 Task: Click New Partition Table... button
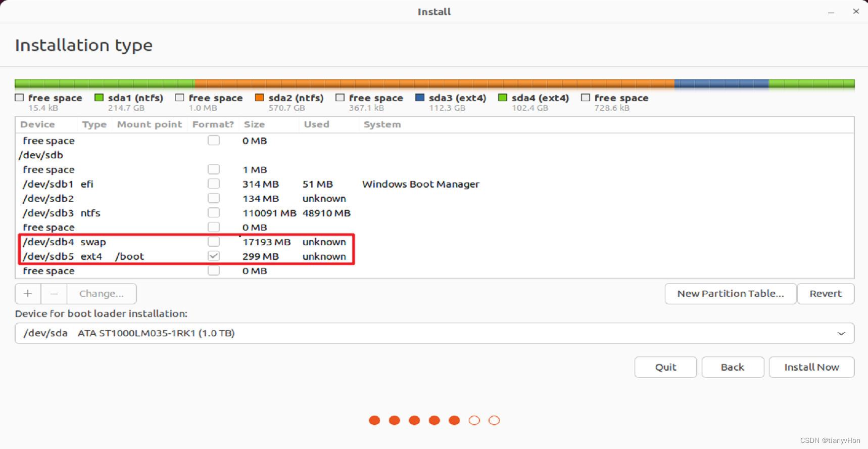pyautogui.click(x=731, y=294)
